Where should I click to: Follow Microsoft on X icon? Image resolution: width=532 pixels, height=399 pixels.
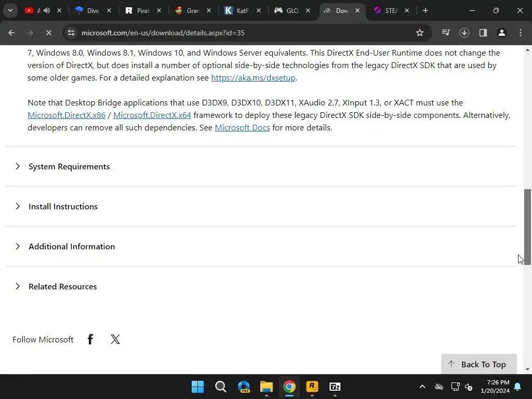click(115, 339)
